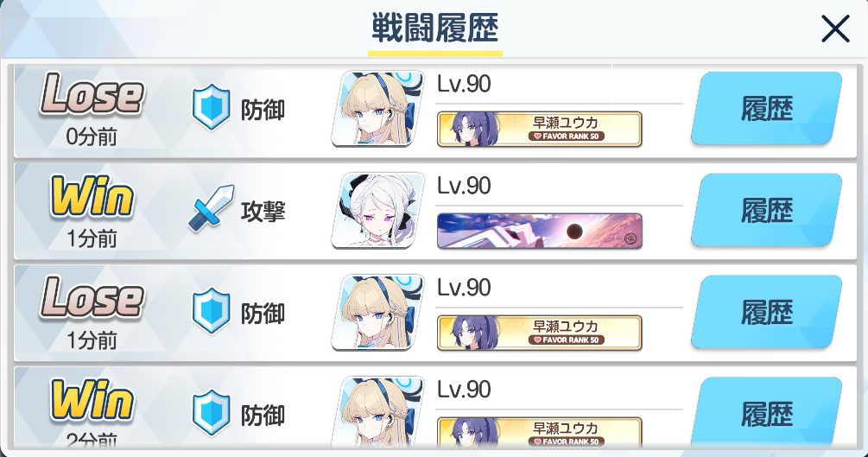Viewport: 868px width, 457px height.
Task: Open 履歴 for the 1分前 Win attack entry
Action: coord(767,211)
